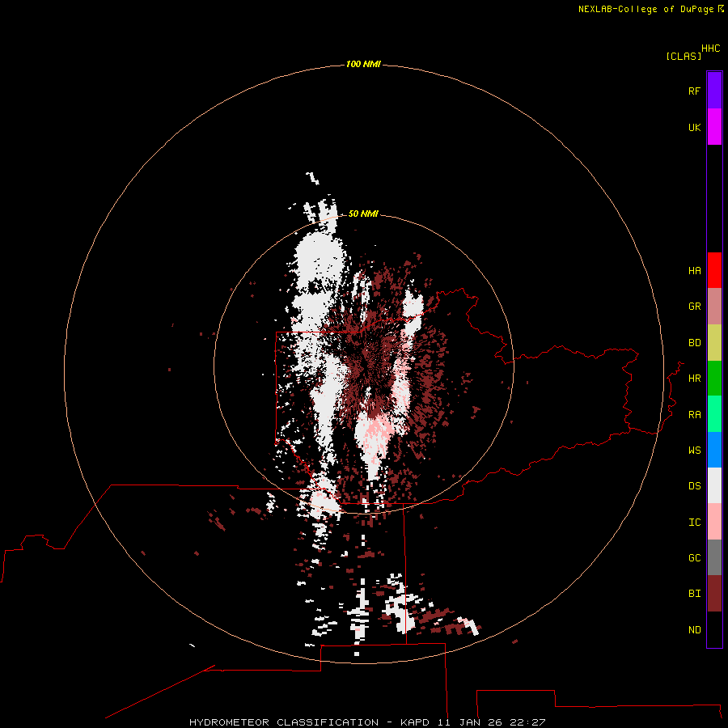The height and width of the screenshot is (728, 728).
Task: Click the [CLAS] legend heading
Action: pyautogui.click(x=683, y=56)
